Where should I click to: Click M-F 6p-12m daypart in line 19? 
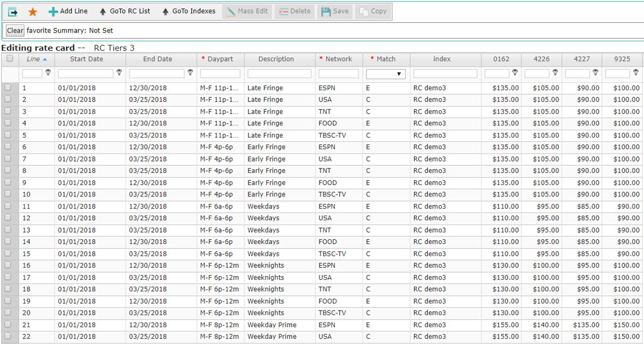pyautogui.click(x=220, y=301)
